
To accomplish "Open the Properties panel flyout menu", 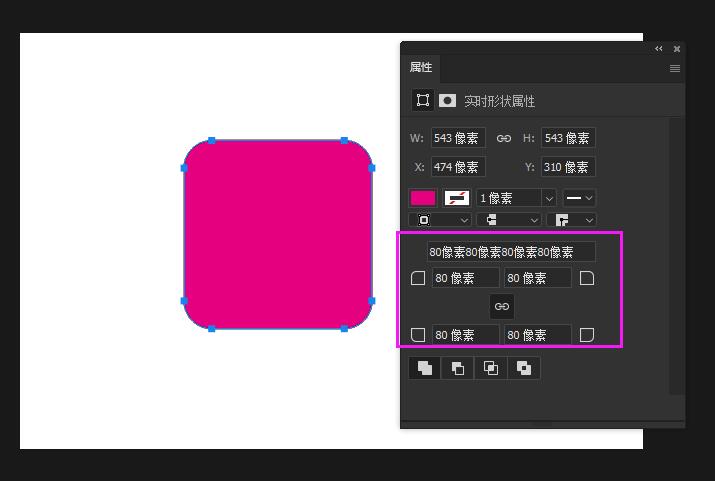I will (675, 68).
